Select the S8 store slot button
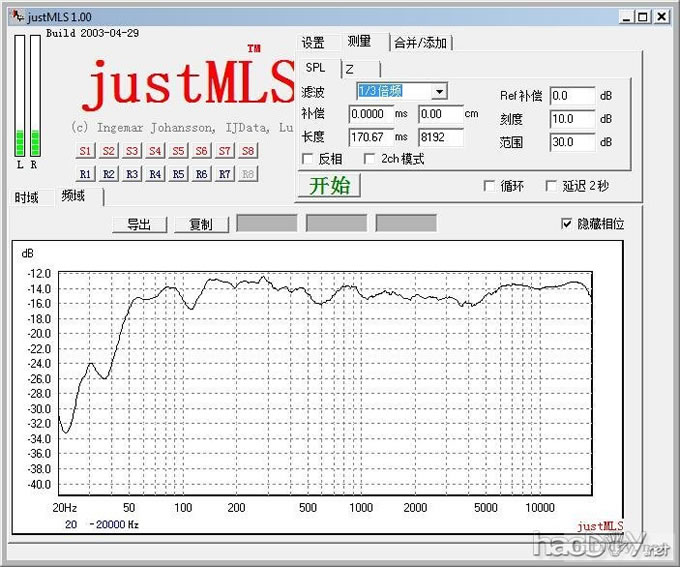680x567 pixels. [x=248, y=151]
